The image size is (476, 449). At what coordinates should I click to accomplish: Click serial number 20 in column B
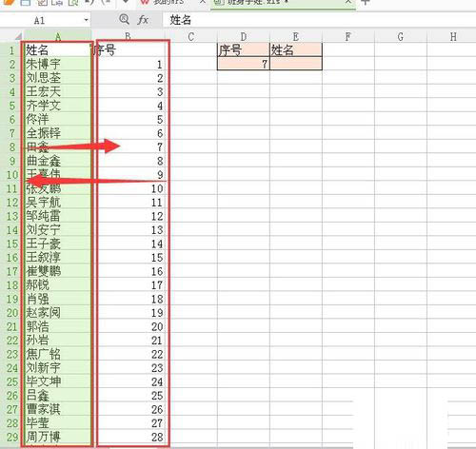click(157, 327)
